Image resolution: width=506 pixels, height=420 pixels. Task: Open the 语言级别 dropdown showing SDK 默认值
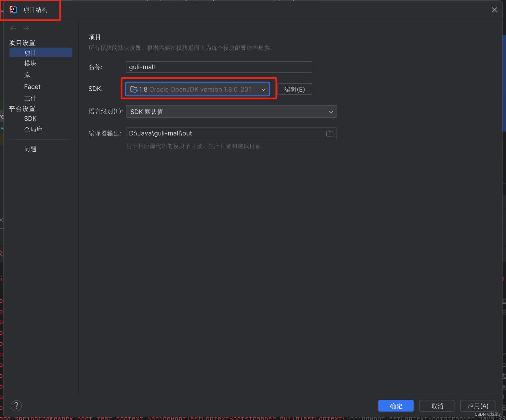[x=331, y=111]
